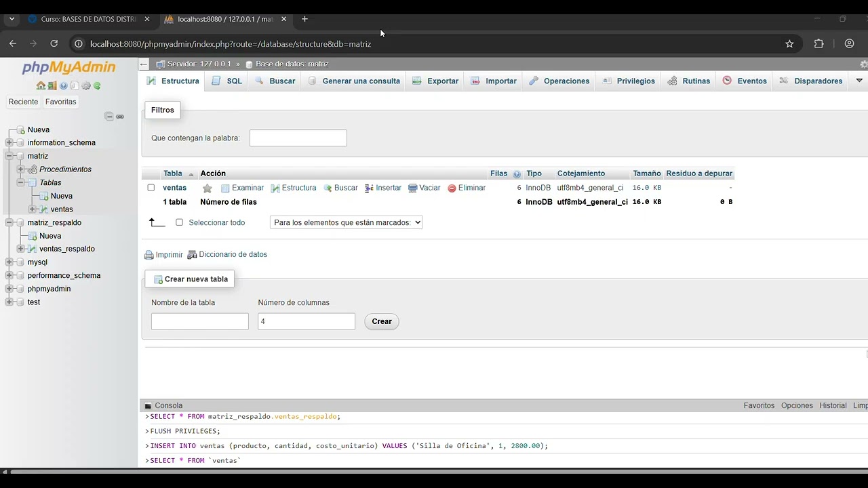The width and height of the screenshot is (868, 488).
Task: Open the Buscar tab
Action: pos(275,81)
